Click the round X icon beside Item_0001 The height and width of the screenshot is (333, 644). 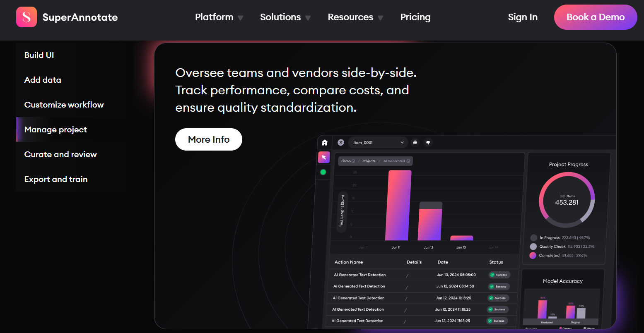[x=341, y=142]
